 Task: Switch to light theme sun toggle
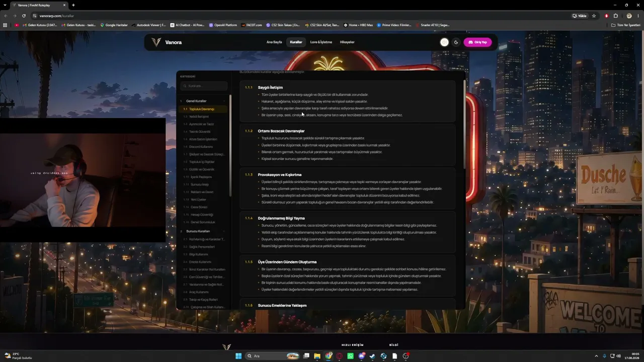pos(444,42)
